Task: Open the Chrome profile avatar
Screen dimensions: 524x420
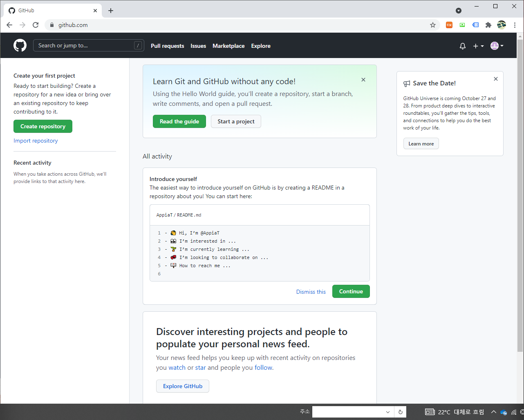Action: point(502,25)
